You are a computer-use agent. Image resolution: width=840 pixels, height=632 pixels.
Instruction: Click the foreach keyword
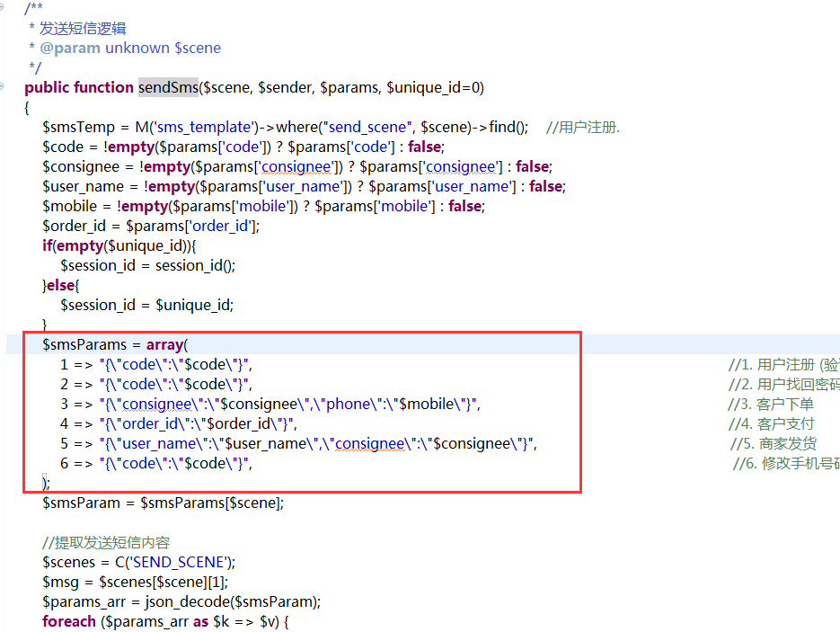tap(68, 622)
